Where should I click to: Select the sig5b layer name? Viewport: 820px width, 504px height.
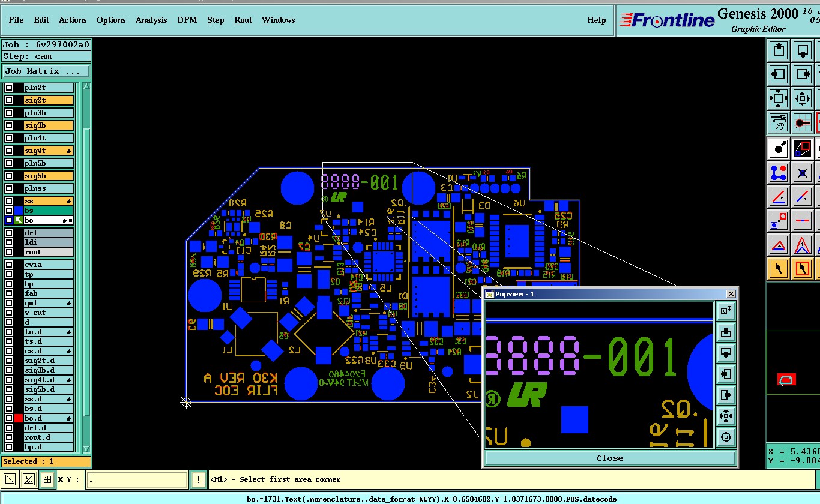click(x=48, y=176)
